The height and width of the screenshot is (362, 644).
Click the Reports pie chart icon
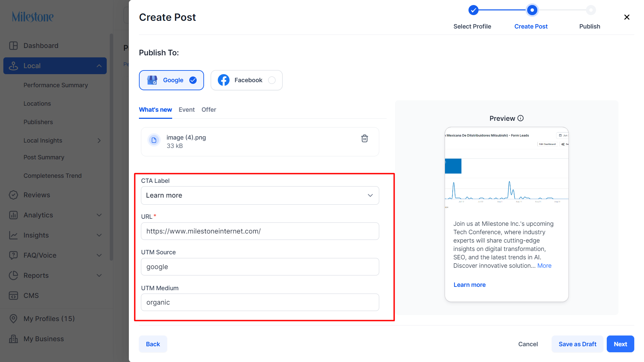[x=13, y=275]
